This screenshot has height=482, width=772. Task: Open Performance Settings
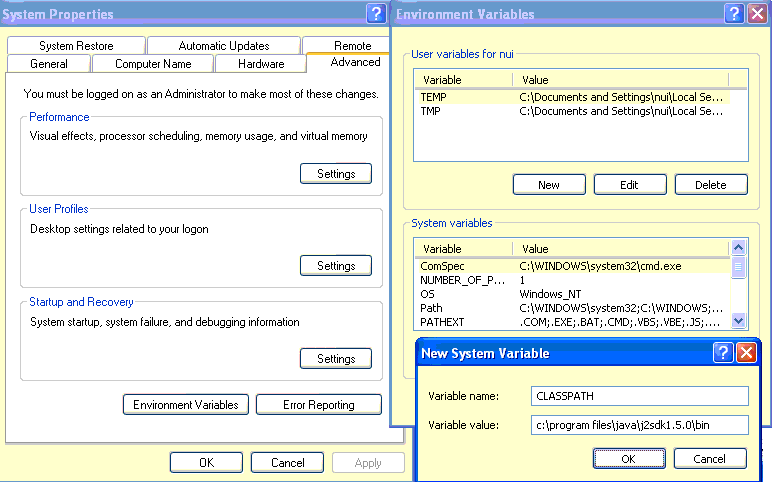(x=336, y=174)
